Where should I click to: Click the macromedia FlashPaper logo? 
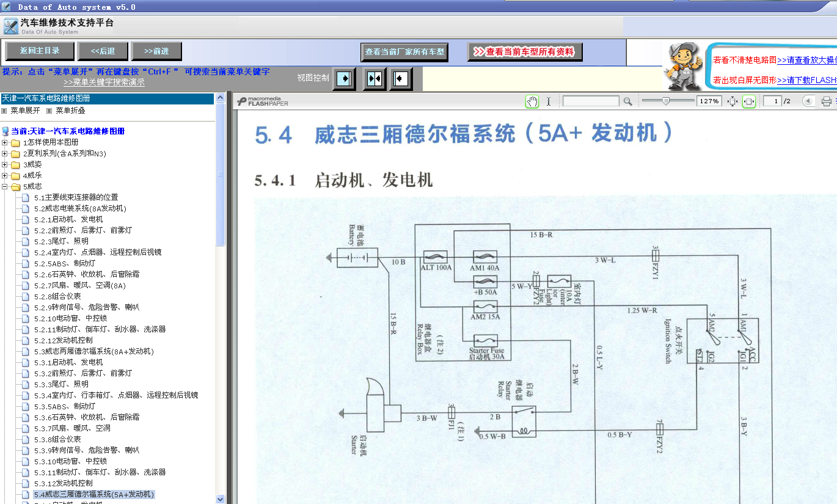point(263,101)
